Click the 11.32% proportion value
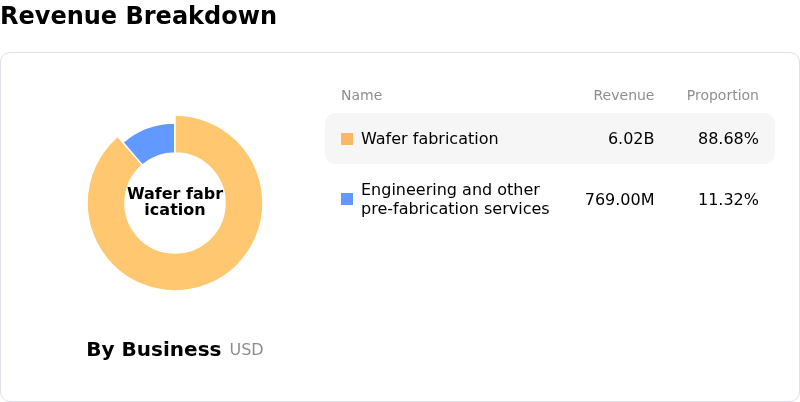The image size is (800, 402). [728, 199]
